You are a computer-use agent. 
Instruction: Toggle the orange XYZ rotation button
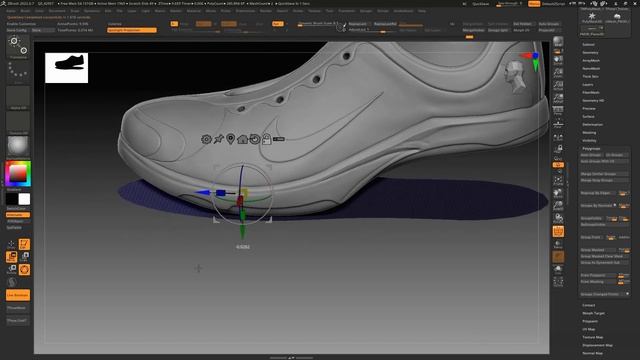click(558, 164)
